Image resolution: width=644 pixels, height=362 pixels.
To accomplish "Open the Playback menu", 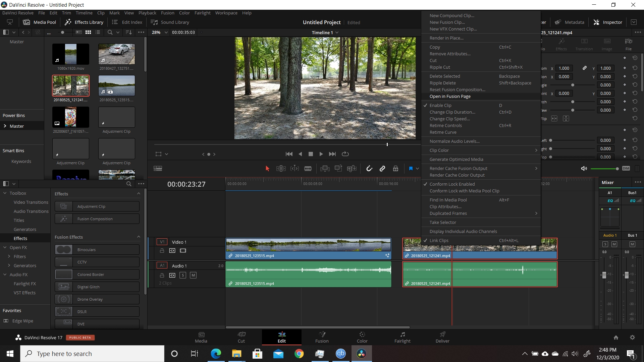I will pyautogui.click(x=147, y=13).
